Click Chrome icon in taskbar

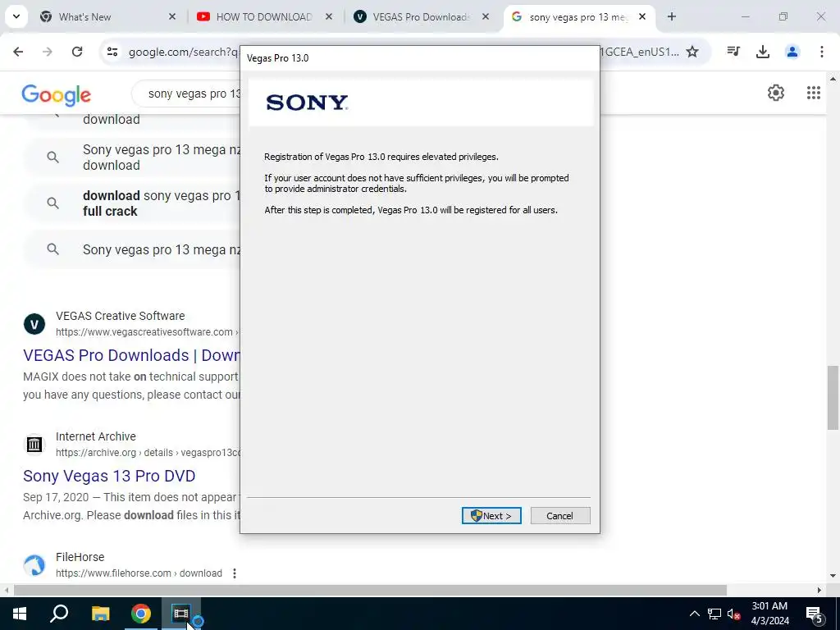(x=141, y=614)
